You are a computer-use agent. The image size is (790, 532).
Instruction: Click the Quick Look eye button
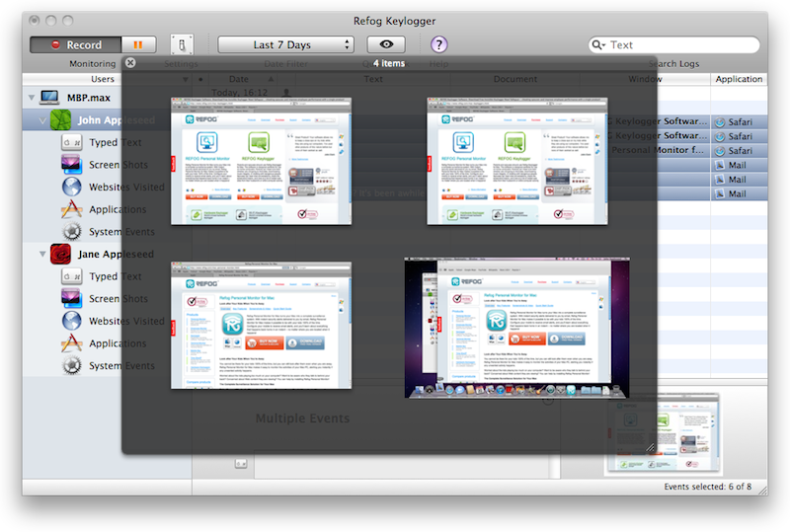tap(386, 44)
